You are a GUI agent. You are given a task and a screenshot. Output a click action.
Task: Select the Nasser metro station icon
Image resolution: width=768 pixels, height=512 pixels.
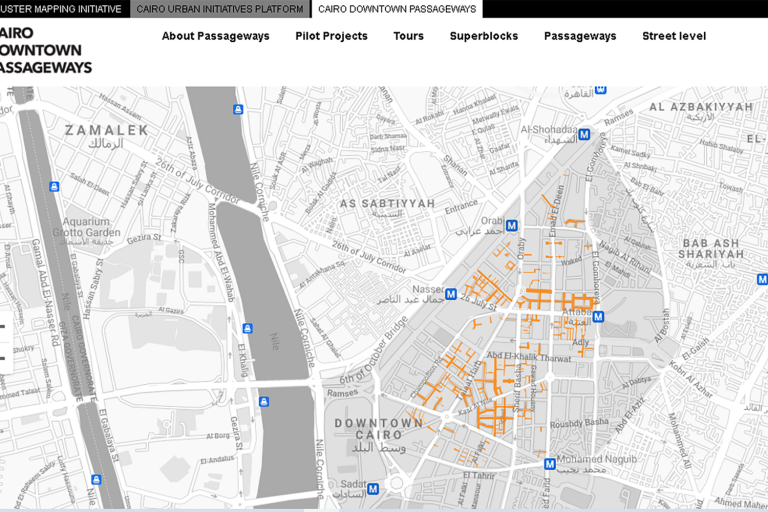pos(451,294)
